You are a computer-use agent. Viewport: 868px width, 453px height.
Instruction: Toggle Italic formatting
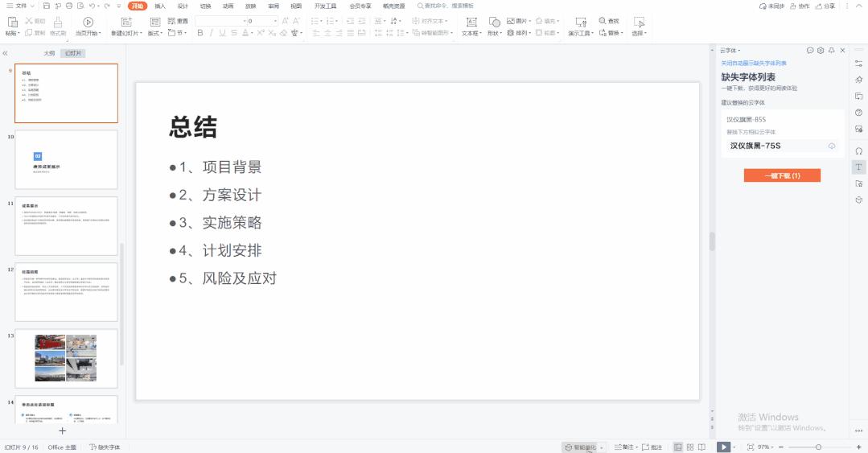[x=211, y=33]
